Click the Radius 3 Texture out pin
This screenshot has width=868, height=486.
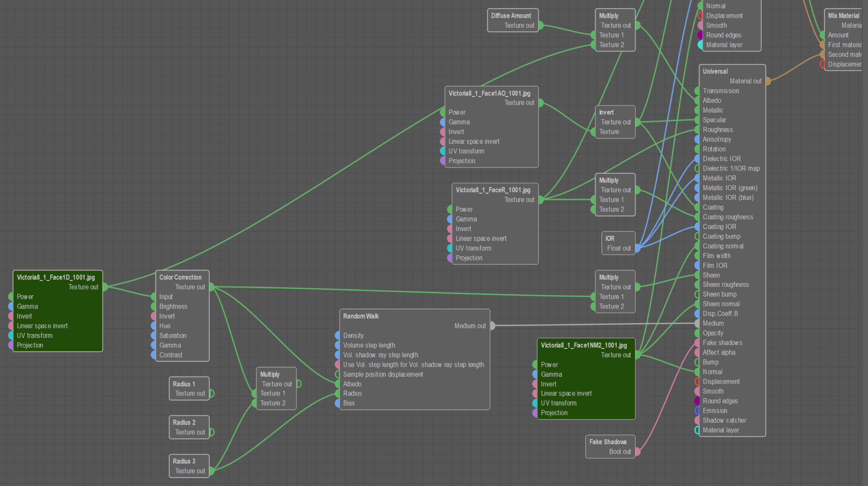pyautogui.click(x=212, y=471)
